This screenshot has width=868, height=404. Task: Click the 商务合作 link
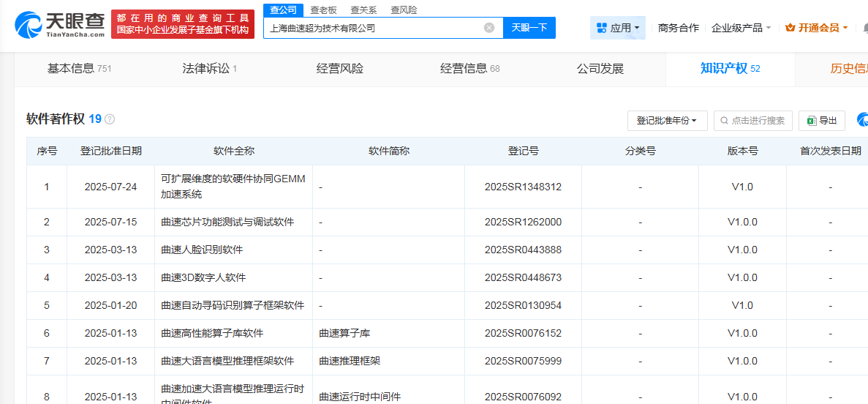[x=678, y=28]
